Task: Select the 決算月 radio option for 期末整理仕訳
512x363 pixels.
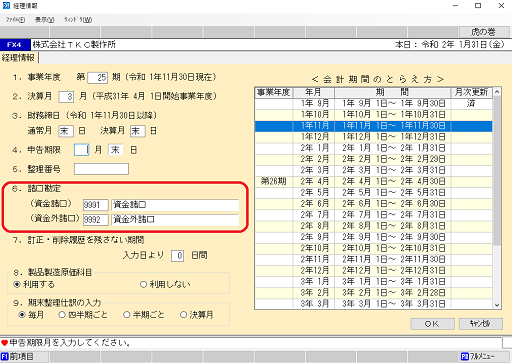Action: click(x=183, y=315)
